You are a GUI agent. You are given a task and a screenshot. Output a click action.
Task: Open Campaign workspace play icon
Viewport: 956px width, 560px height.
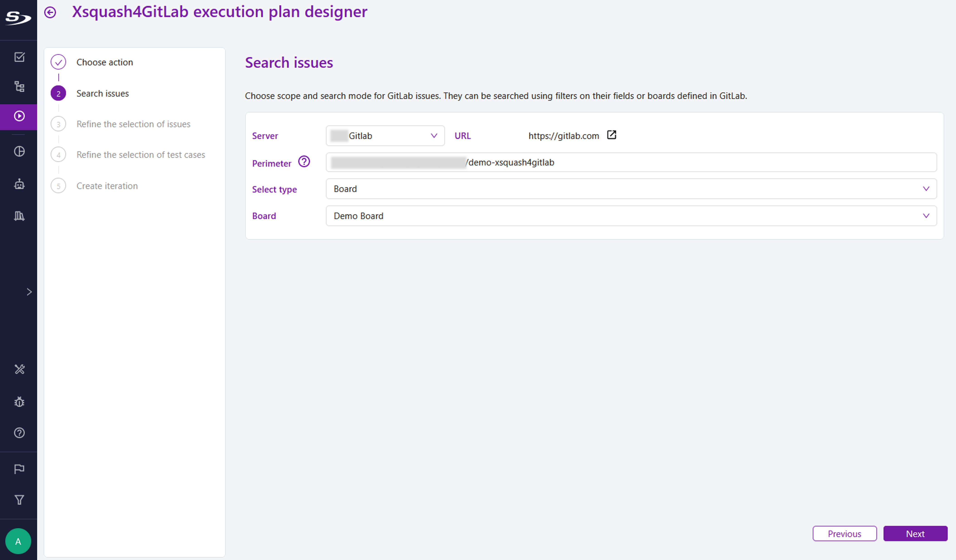tap(19, 116)
